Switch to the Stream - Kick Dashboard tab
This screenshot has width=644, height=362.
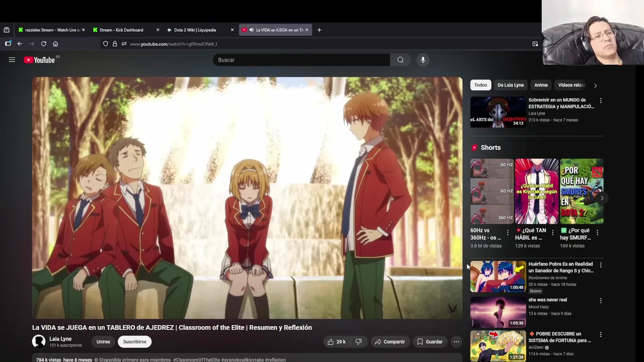[126, 30]
